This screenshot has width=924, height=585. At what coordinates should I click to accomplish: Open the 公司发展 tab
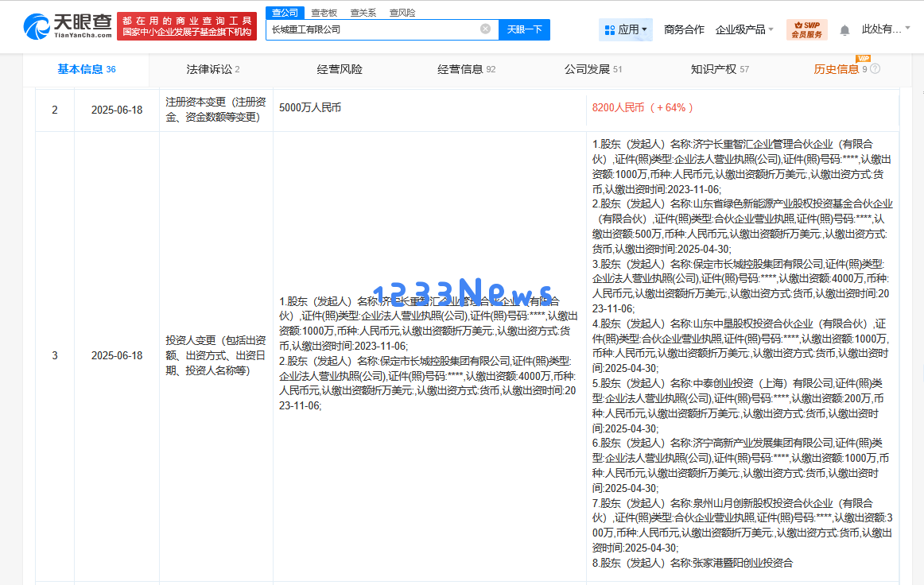tap(593, 69)
